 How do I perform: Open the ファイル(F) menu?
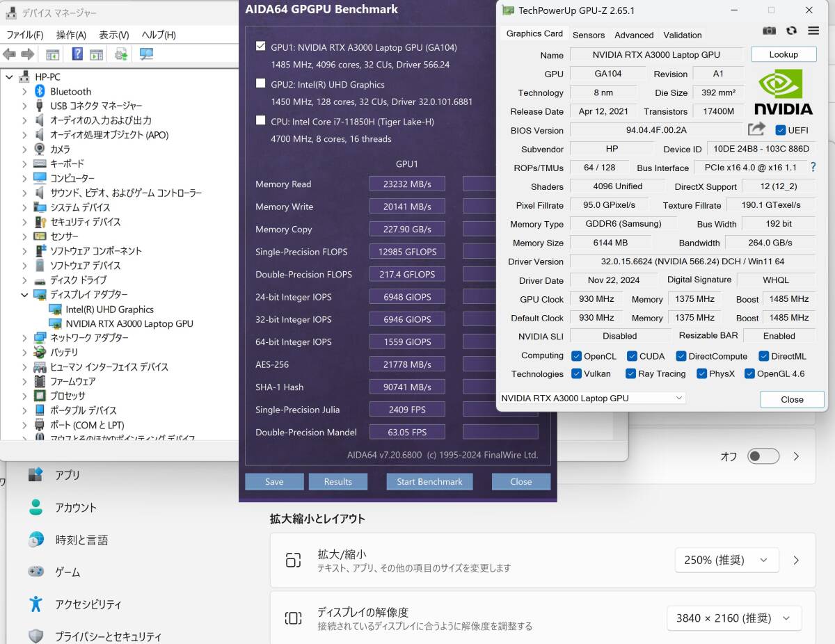[x=25, y=35]
